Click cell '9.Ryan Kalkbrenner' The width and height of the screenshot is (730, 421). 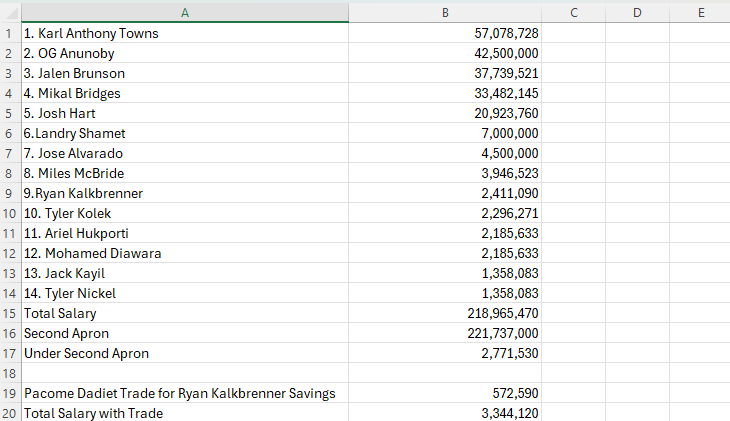point(185,193)
